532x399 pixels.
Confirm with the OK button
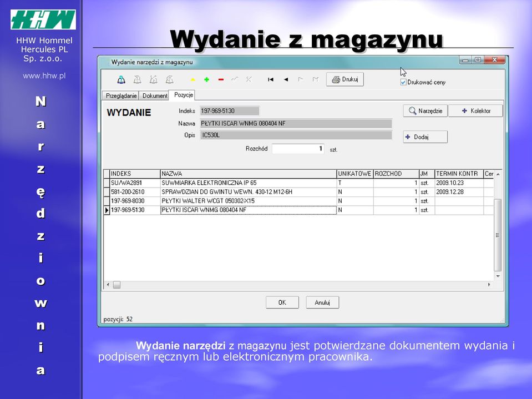click(282, 302)
